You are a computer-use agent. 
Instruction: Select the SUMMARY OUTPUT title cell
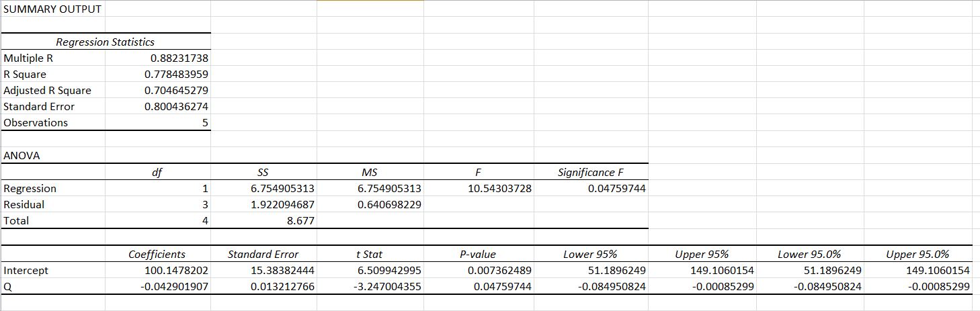52,9
